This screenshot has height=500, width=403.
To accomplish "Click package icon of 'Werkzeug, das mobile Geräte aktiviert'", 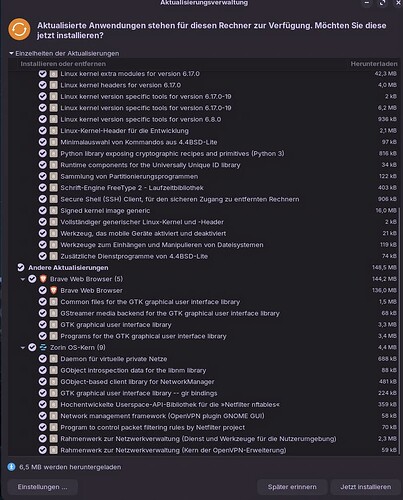I will coord(53,233).
